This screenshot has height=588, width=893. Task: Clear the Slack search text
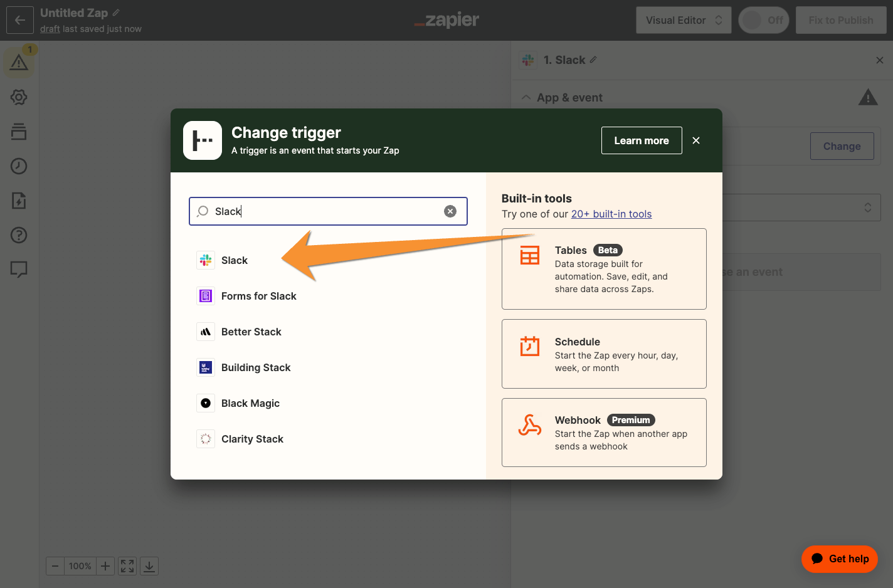(x=450, y=211)
